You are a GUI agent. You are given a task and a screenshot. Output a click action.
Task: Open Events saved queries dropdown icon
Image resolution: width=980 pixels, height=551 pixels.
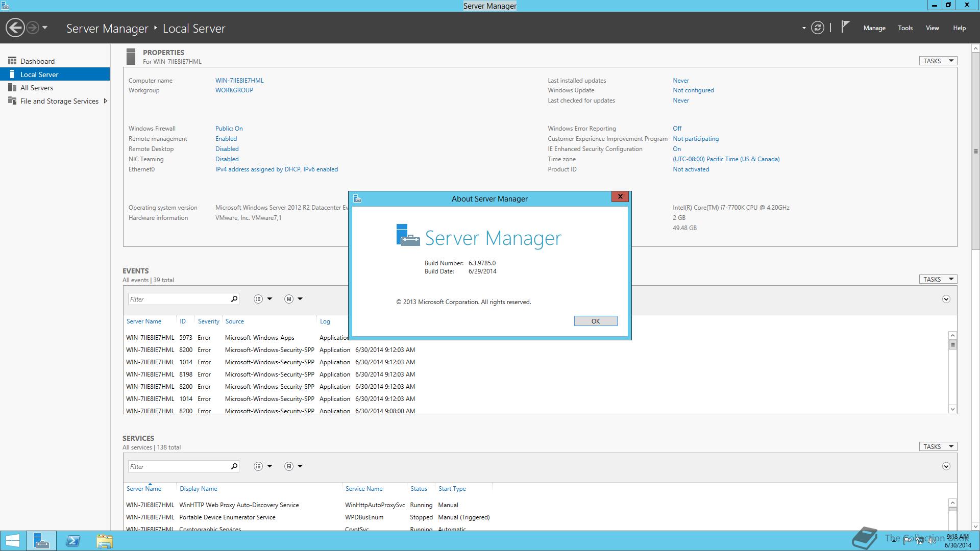293,299
